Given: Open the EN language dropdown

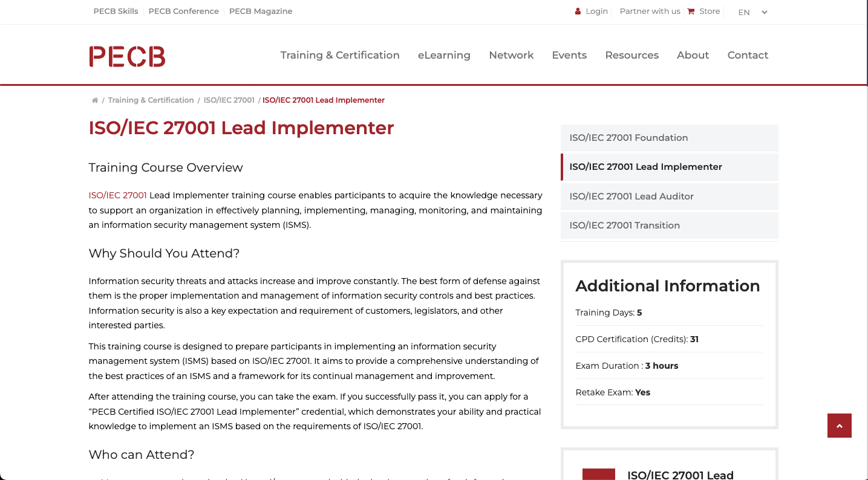Looking at the screenshot, I should pyautogui.click(x=752, y=12).
